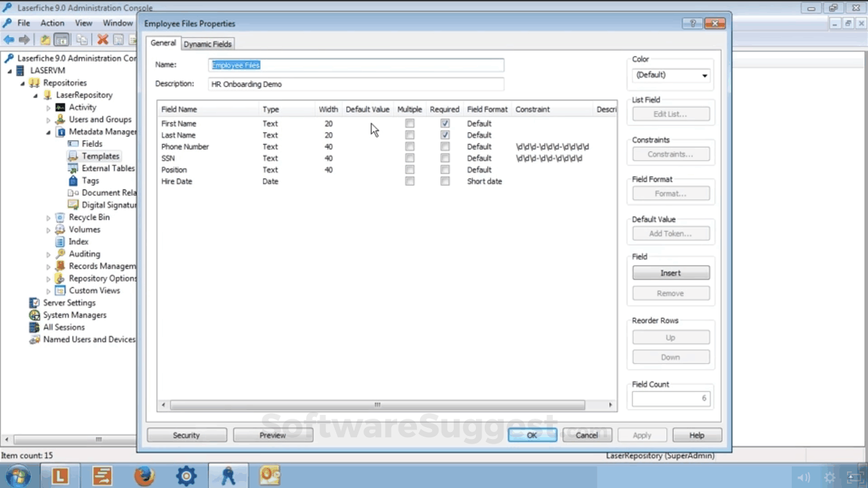This screenshot has height=488, width=868.
Task: Open Firefox from the taskbar
Action: (144, 475)
